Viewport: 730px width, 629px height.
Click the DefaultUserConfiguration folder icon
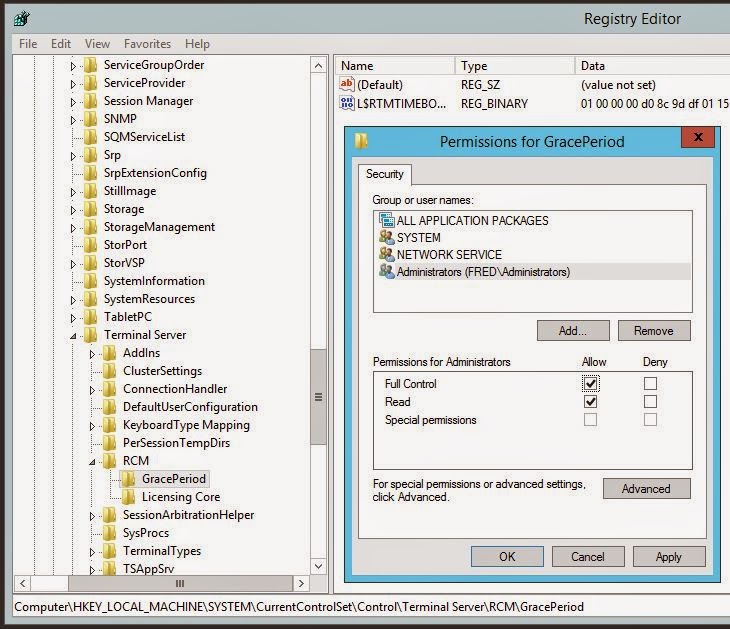click(x=109, y=407)
